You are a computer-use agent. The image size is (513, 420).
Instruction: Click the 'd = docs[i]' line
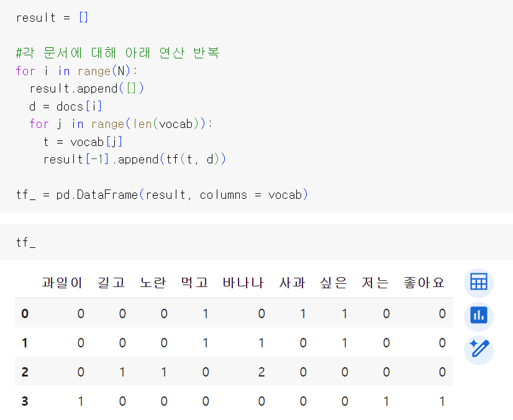coord(65,106)
